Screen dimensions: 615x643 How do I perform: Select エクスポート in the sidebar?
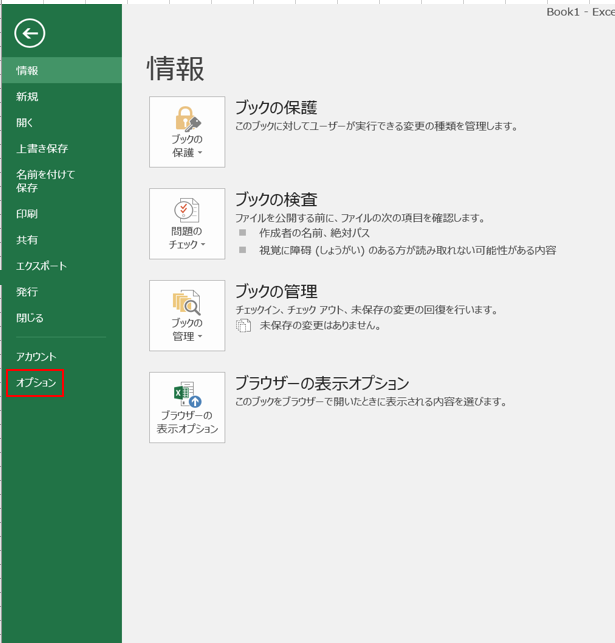click(x=62, y=266)
